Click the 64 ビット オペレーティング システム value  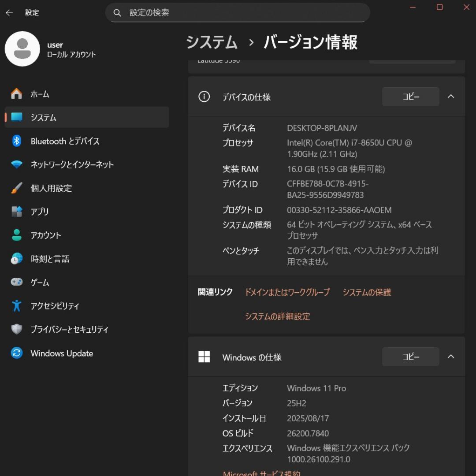click(359, 230)
